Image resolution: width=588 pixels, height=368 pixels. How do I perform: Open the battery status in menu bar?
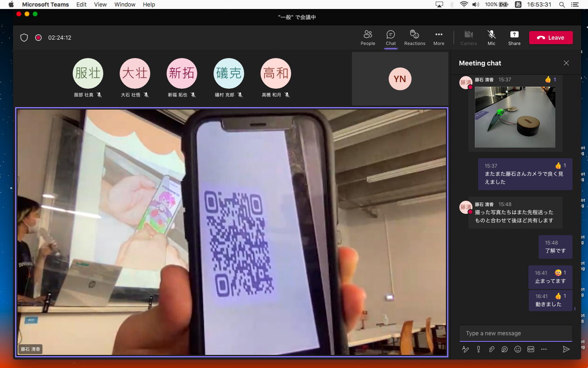point(497,4)
